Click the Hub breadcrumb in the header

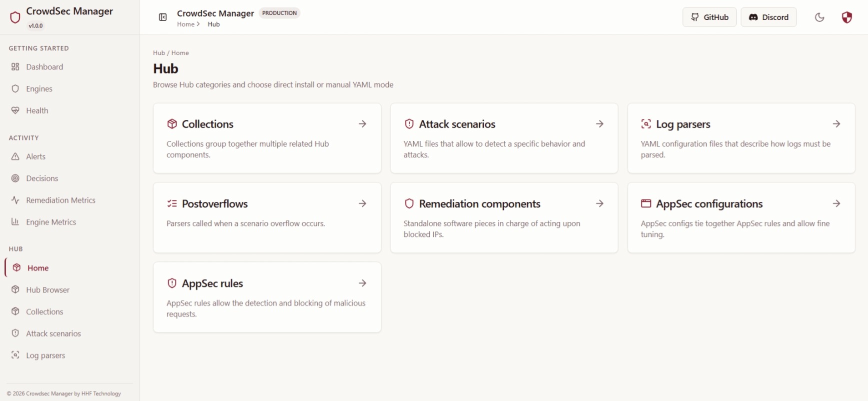coord(214,24)
